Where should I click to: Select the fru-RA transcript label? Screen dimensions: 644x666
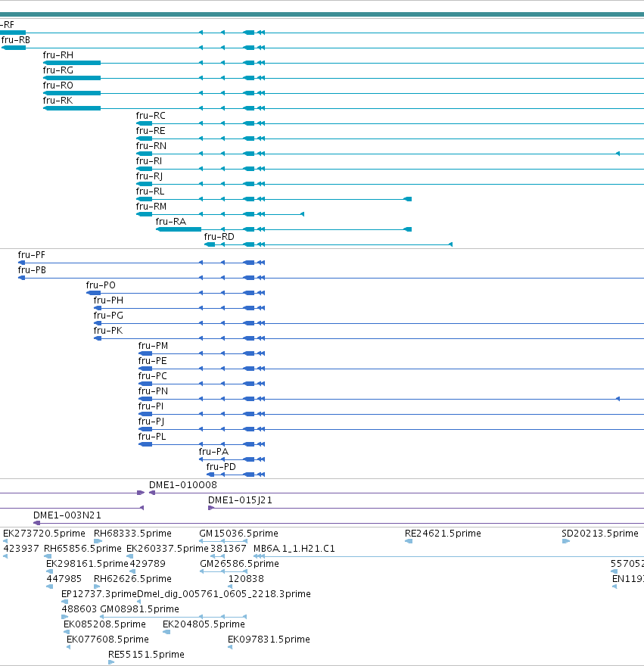click(171, 222)
